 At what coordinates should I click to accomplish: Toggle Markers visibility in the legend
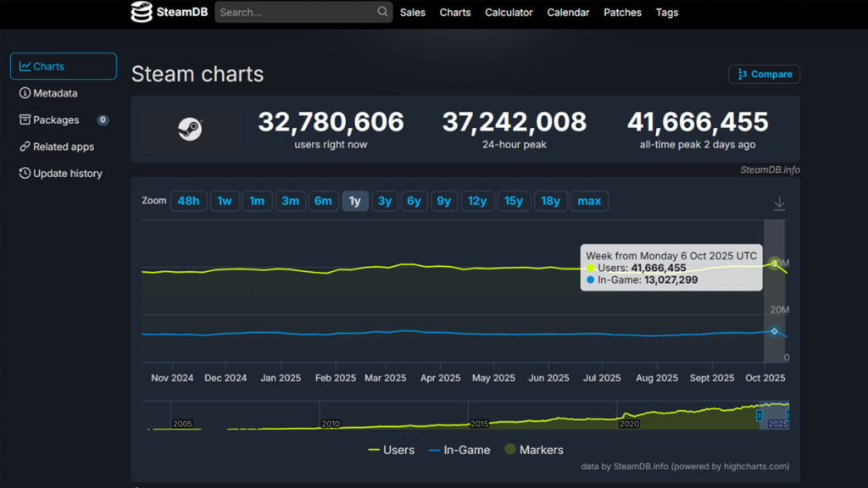534,450
